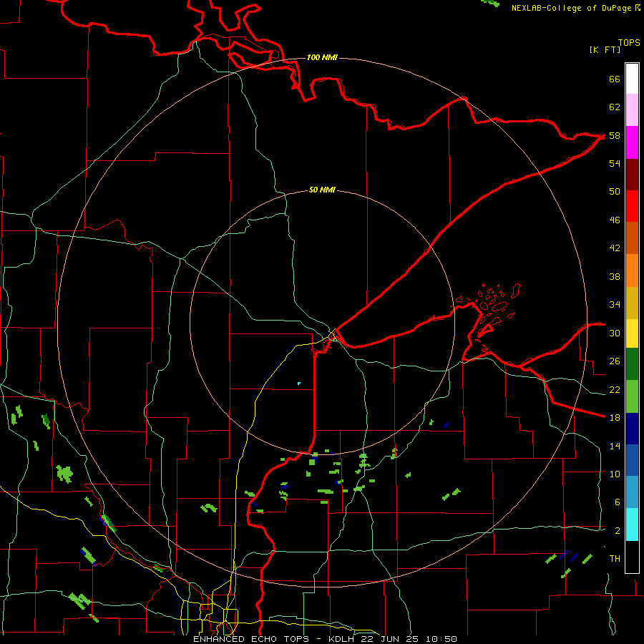Click the bright orange legend swatch
This screenshot has height=644, width=644.
tap(632, 270)
